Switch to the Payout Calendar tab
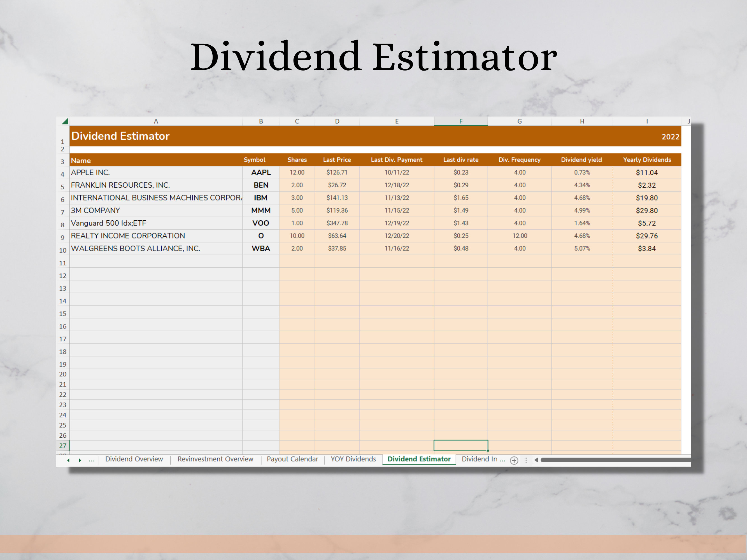This screenshot has width=747, height=560. pos(292,459)
